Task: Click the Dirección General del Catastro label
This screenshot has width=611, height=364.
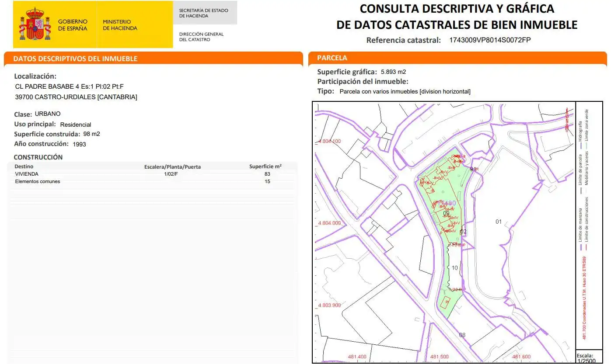Action: point(201,37)
